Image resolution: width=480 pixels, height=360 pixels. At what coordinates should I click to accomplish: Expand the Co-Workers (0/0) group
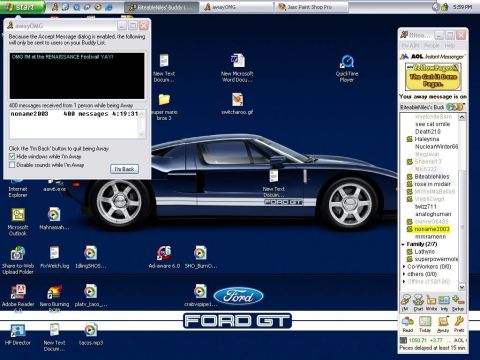coord(404,267)
